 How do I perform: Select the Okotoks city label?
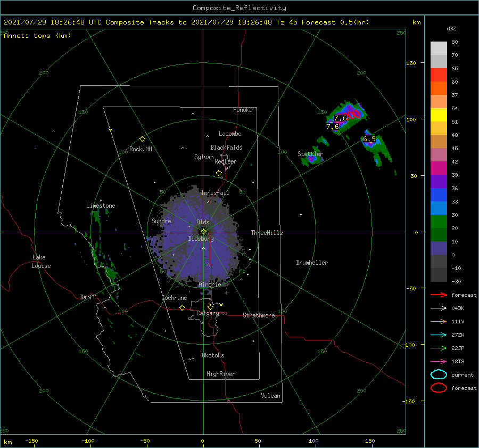[x=213, y=355]
